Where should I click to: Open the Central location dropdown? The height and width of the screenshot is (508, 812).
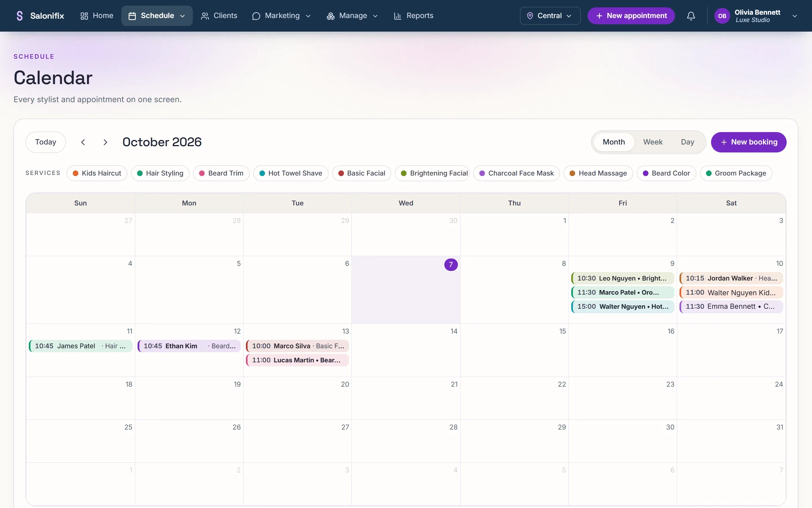(550, 16)
